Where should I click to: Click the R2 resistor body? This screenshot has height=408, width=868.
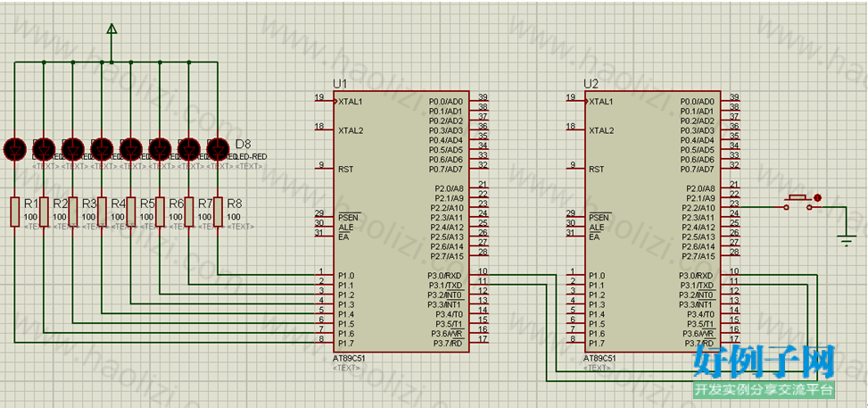(x=45, y=212)
